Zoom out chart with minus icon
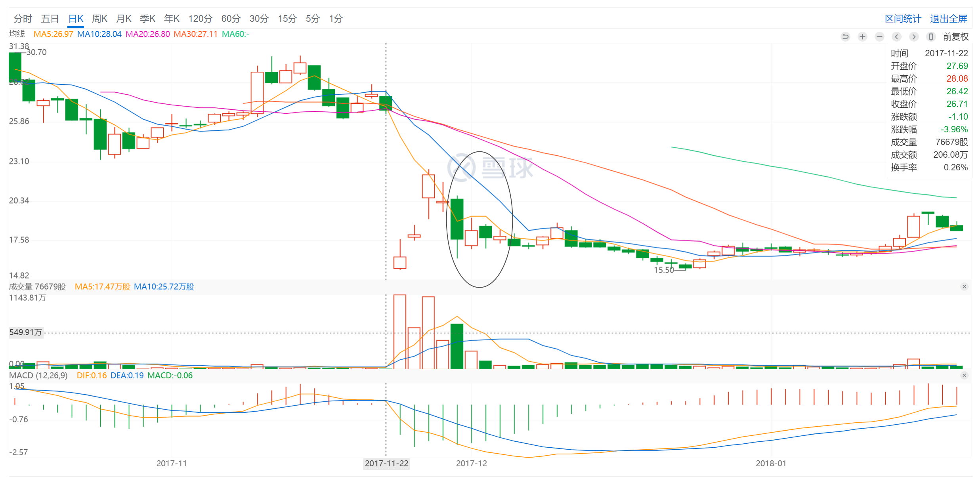The height and width of the screenshot is (477, 980). click(x=879, y=37)
